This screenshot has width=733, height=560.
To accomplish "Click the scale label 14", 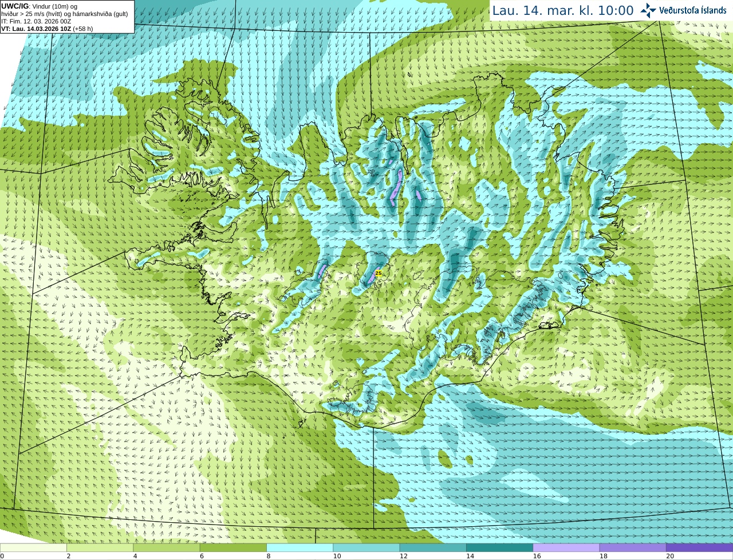I will (x=470, y=556).
